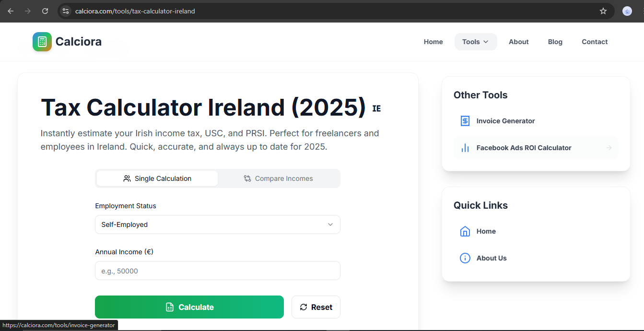Screen dimensions: 644x331
Task: Click the Calciora brand name
Action: coord(79,42)
